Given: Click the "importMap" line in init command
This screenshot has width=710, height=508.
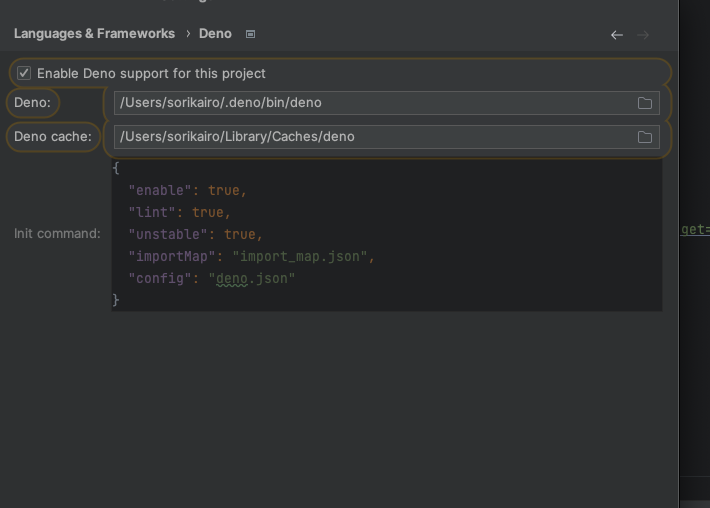Looking at the screenshot, I should [252, 256].
